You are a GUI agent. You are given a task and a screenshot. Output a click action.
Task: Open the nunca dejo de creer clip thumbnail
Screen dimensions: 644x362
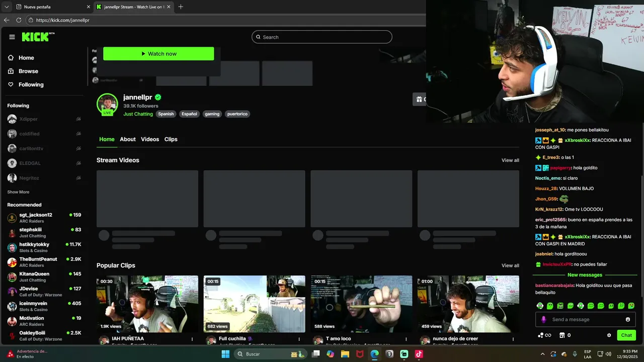pyautogui.click(x=468, y=304)
